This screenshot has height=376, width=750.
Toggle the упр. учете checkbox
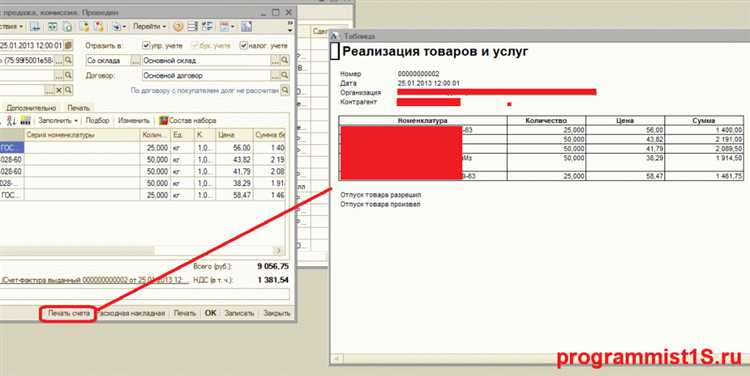146,45
